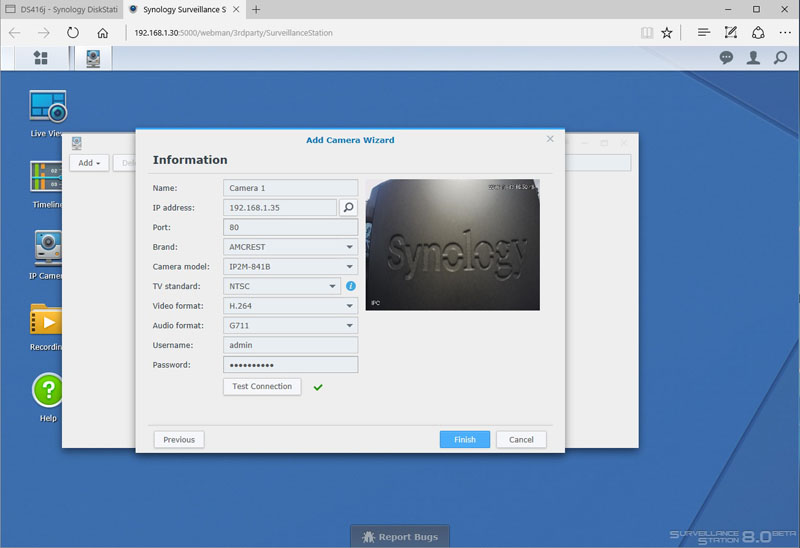
Task: Go to browser home page
Action: point(103,33)
